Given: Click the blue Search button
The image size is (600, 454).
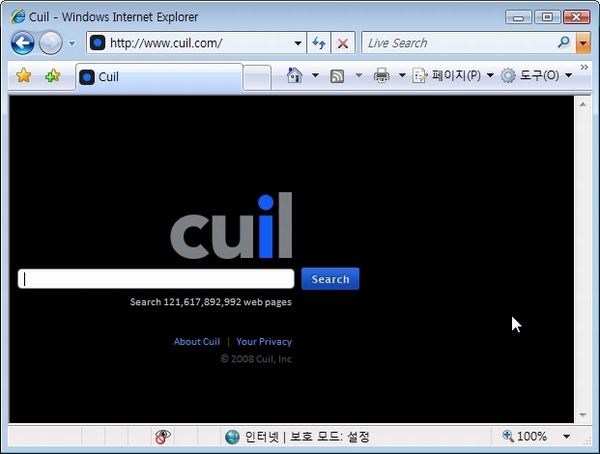Looking at the screenshot, I should tap(330, 279).
